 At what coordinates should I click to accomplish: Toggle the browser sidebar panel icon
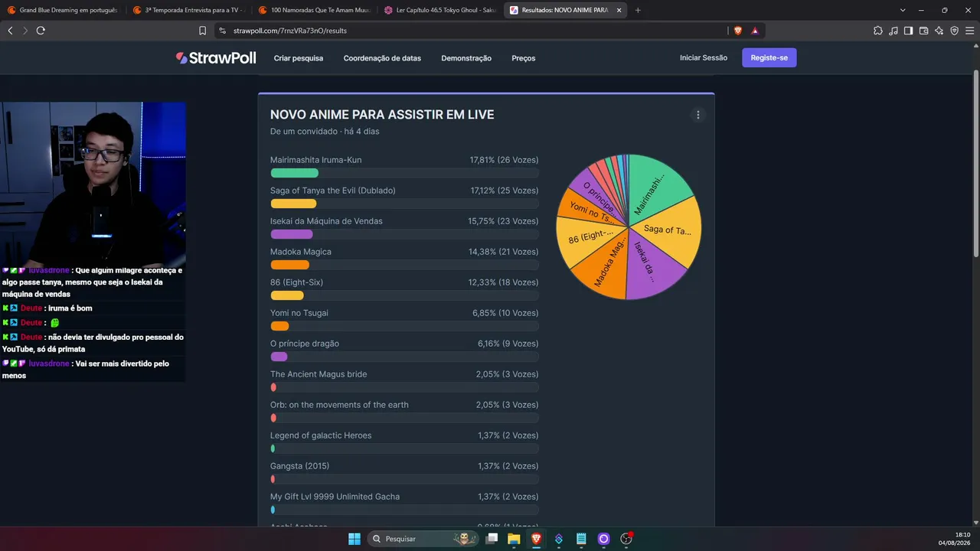[x=908, y=31]
